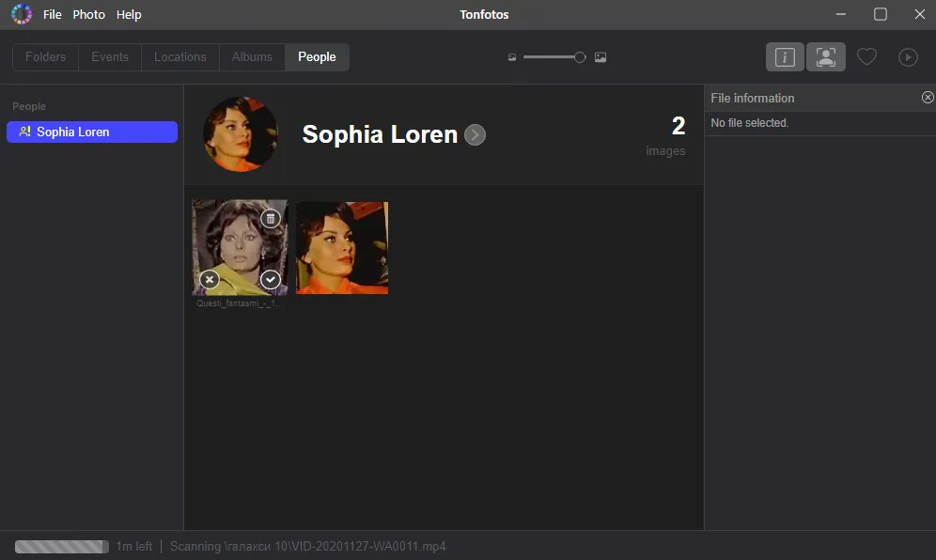Toggle the file information panel button

pyautogui.click(x=785, y=56)
